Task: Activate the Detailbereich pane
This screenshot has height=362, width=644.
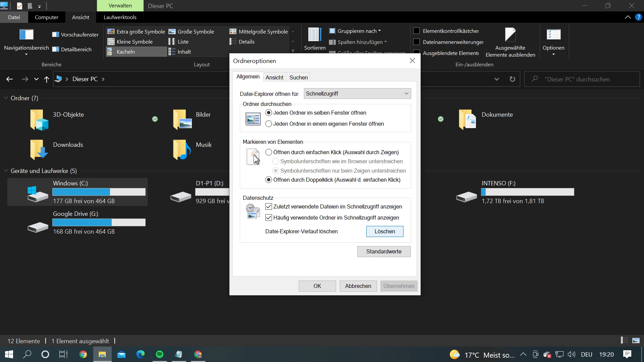Action: pos(72,49)
